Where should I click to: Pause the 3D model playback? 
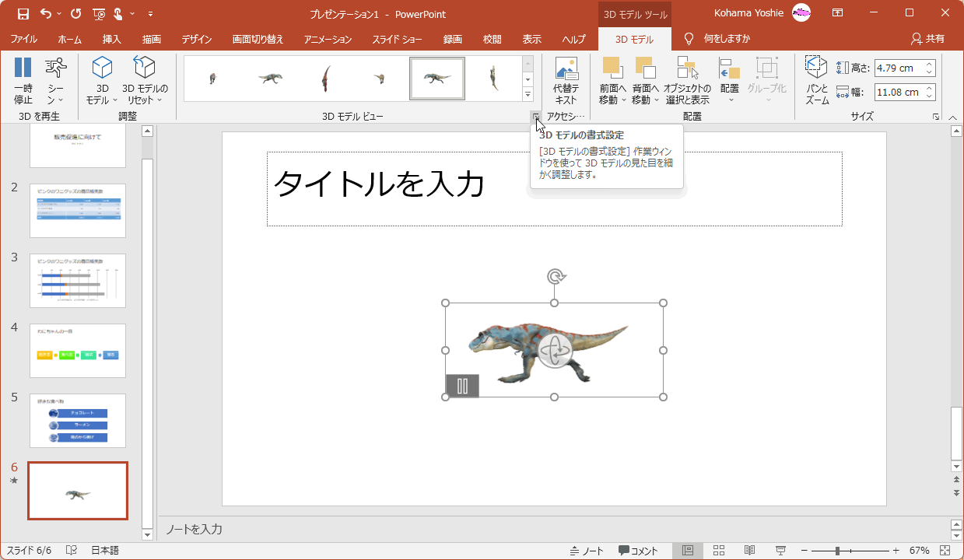tap(23, 78)
